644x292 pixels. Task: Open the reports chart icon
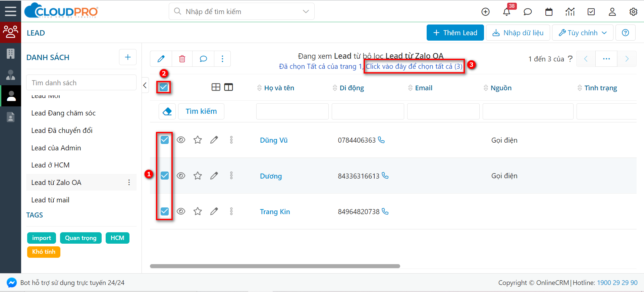(570, 12)
